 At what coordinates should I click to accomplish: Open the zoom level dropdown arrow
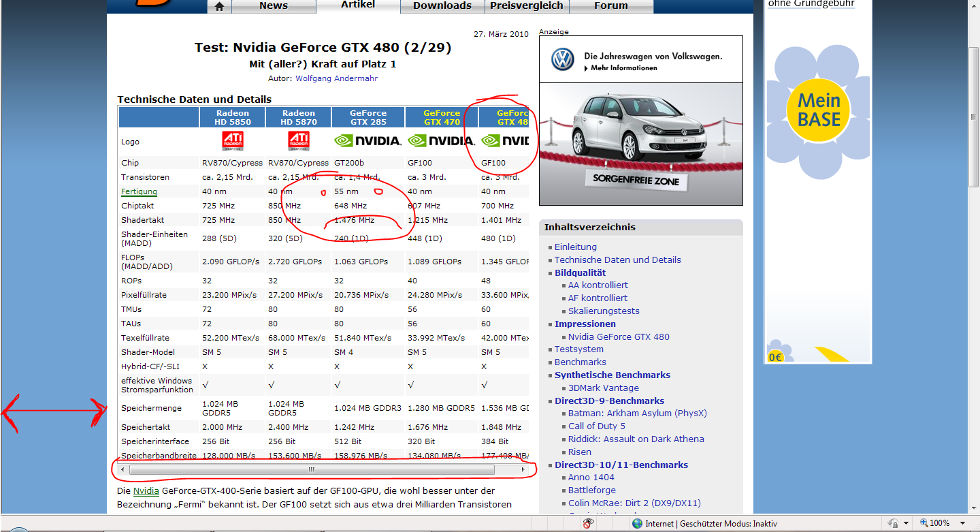tap(962, 523)
